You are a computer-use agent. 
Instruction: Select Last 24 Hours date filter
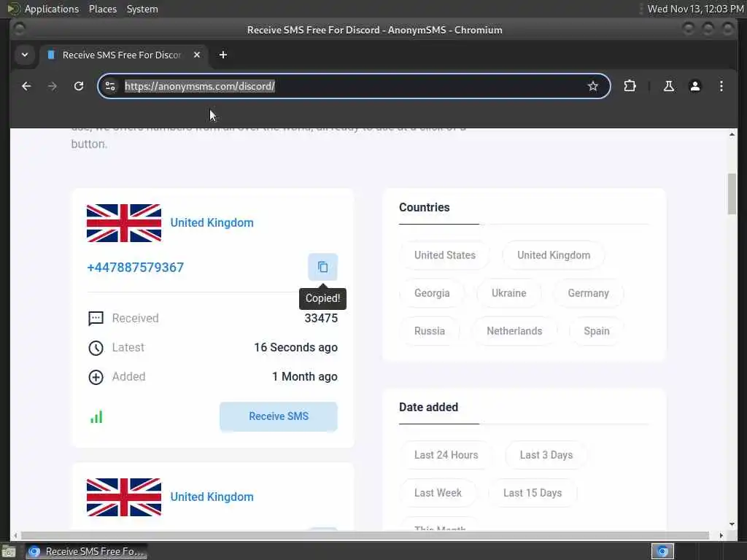(x=446, y=455)
